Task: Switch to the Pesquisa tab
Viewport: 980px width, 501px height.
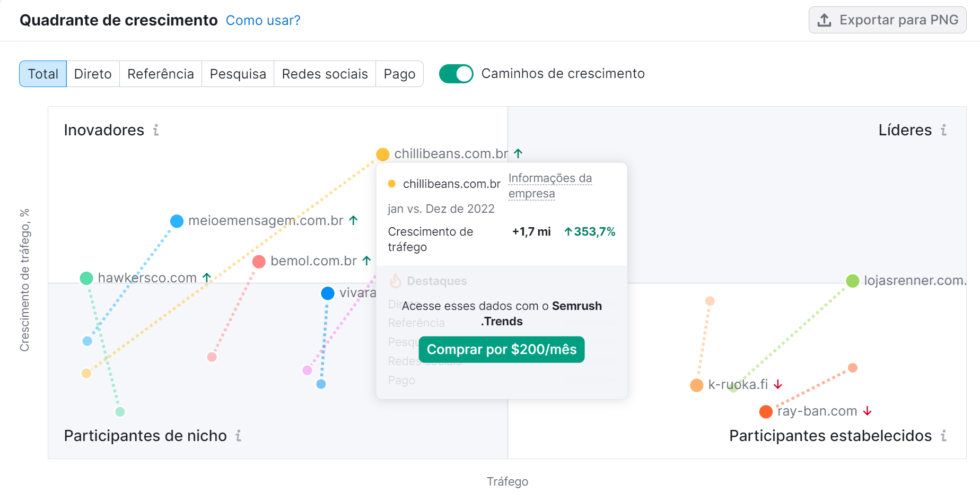Action: pyautogui.click(x=238, y=74)
